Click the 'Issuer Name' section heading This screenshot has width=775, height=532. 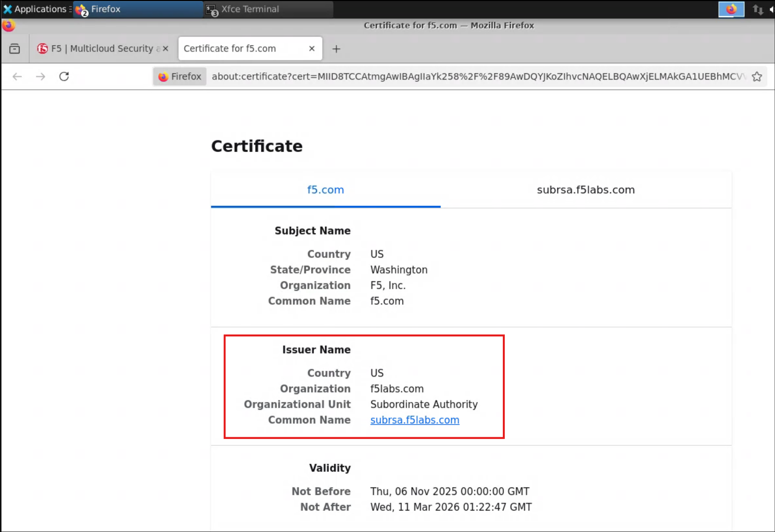click(316, 350)
